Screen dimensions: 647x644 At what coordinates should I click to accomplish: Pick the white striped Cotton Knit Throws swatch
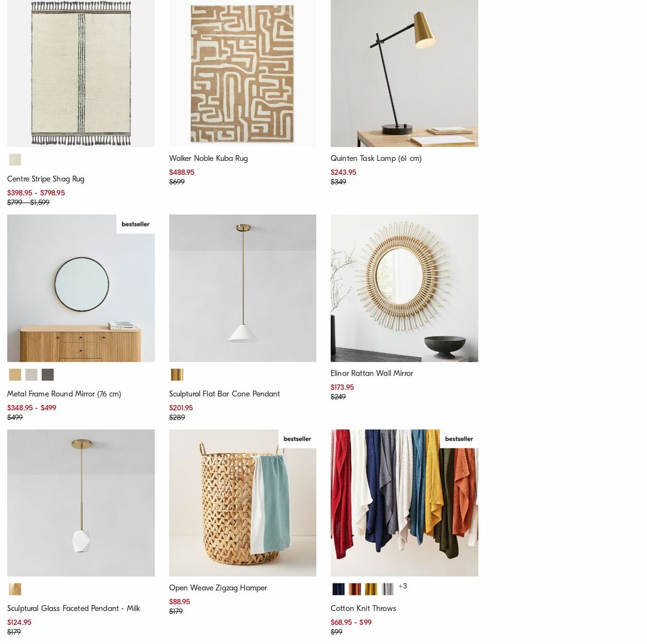coord(387,589)
